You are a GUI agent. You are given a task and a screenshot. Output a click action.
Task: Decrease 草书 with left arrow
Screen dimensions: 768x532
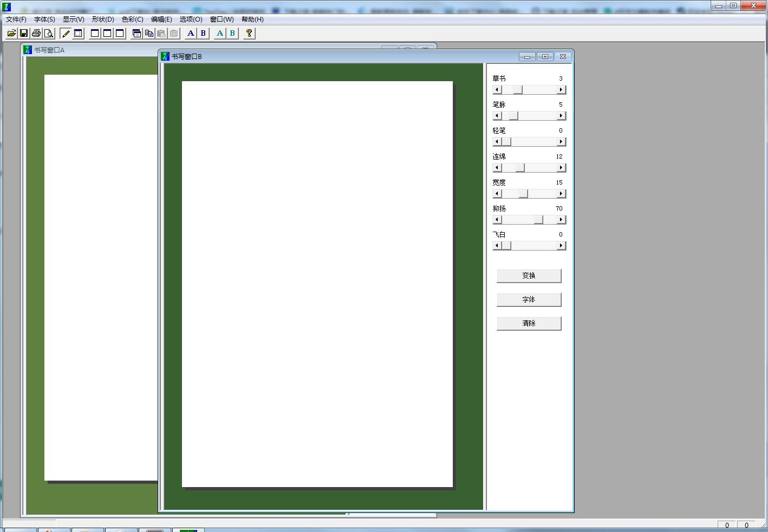tap(497, 90)
